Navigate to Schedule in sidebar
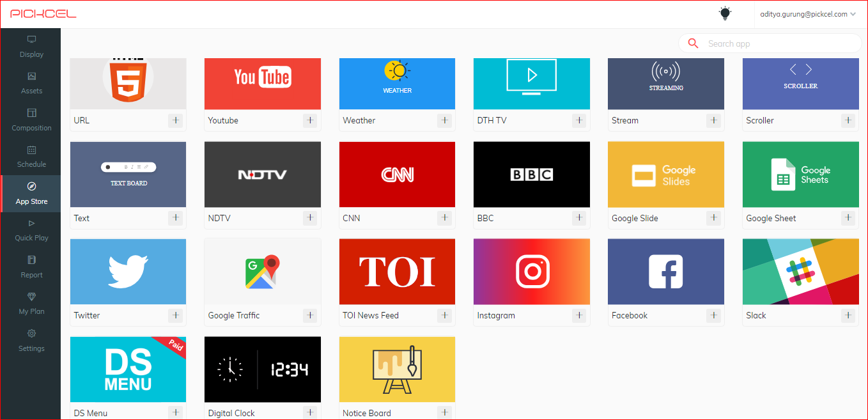 (31, 156)
